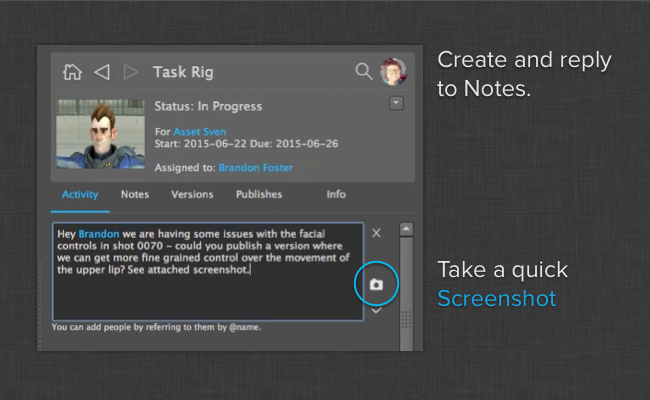Cancel the note with the X icon
Image resolution: width=650 pixels, height=400 pixels.
(376, 233)
